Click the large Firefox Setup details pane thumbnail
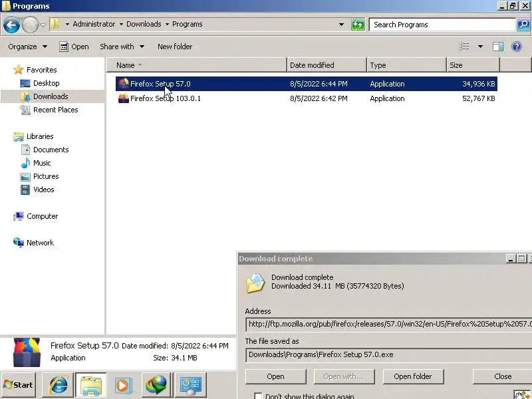The height and width of the screenshot is (399, 532). 27,352
